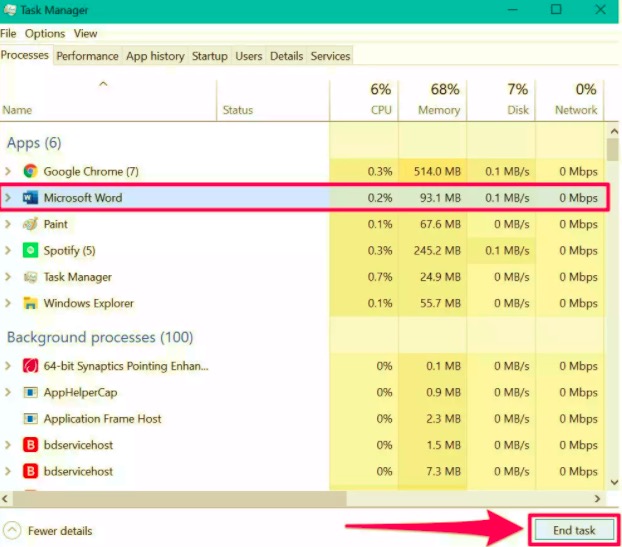Click the green Spotify icon

point(31,250)
